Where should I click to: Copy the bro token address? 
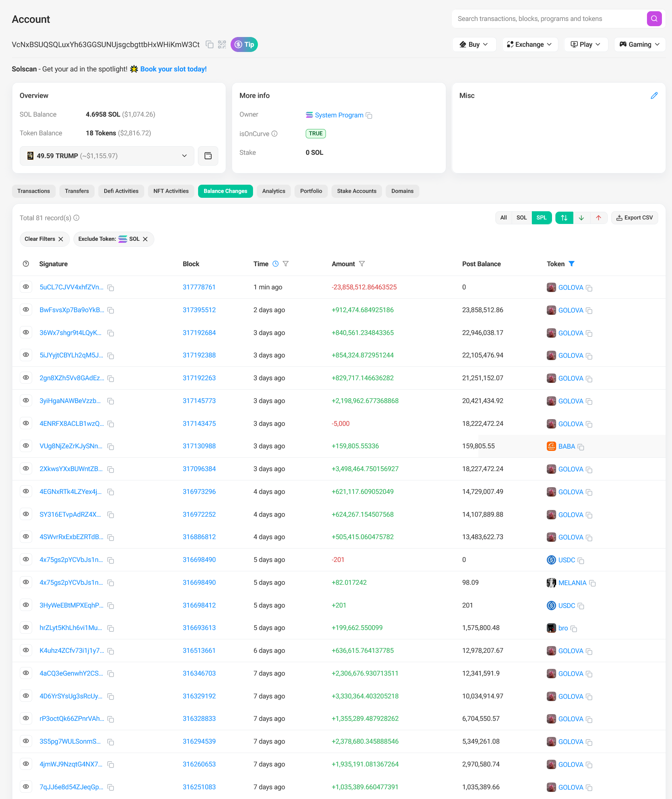574,629
